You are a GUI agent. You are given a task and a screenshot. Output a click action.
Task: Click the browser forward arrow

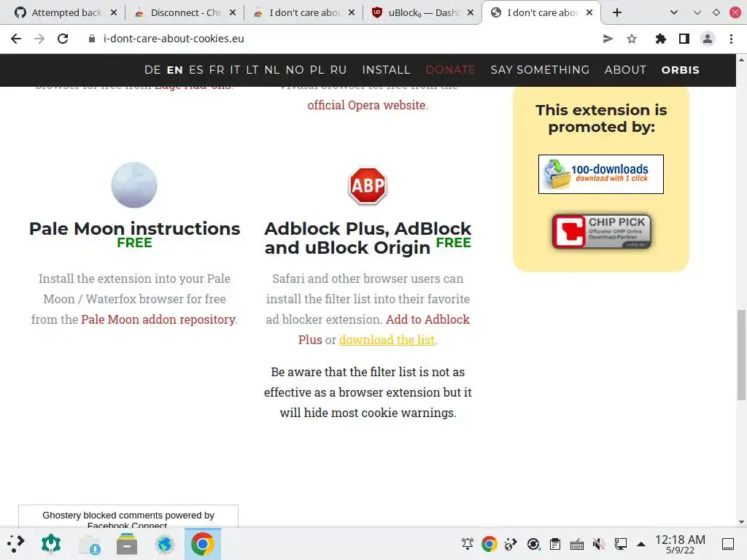(39, 39)
